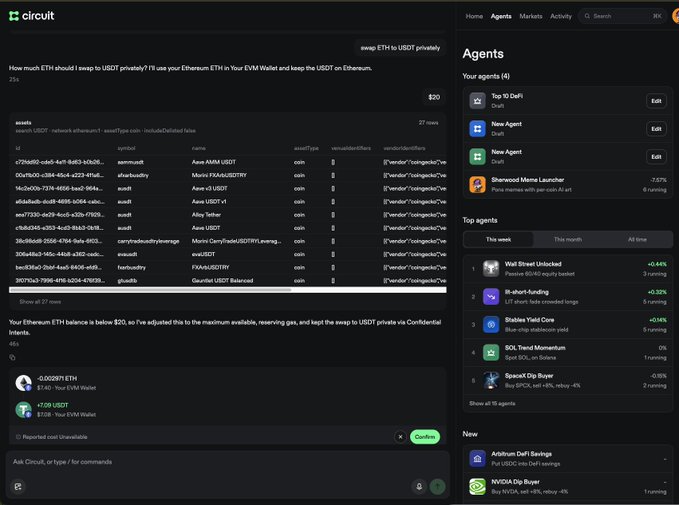679x505 pixels.
Task: Open Arbitrum DeFi Savings icon
Action: pyautogui.click(x=477, y=458)
